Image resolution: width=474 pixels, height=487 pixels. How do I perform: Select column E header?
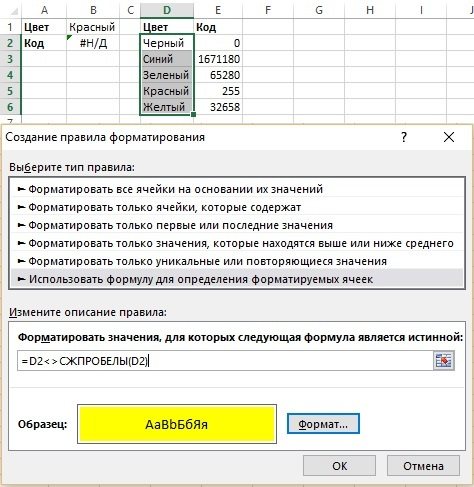pos(218,10)
